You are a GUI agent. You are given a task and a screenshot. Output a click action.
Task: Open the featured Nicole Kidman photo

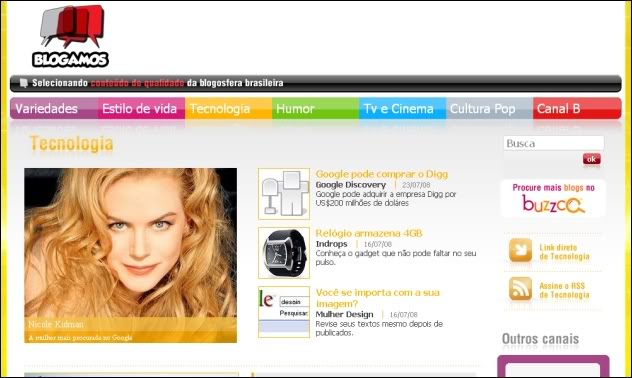point(131,255)
